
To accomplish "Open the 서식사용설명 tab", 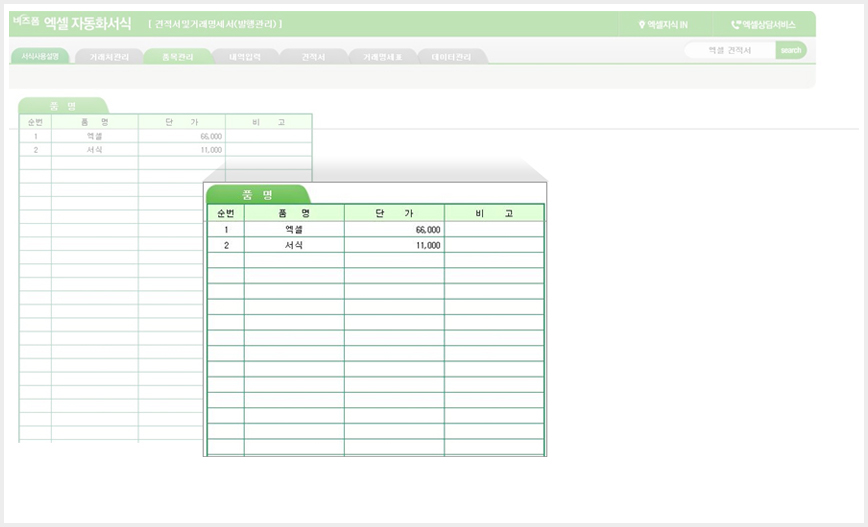I will click(40, 56).
